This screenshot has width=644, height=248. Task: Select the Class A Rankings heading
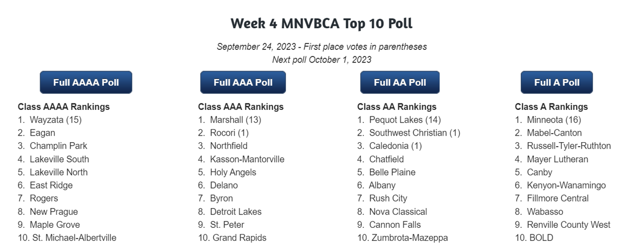click(551, 107)
